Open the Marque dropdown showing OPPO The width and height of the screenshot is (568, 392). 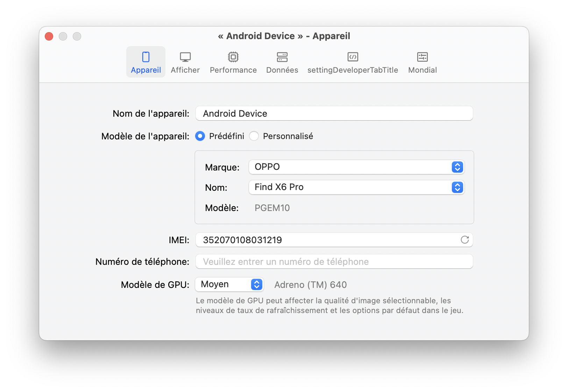(356, 167)
